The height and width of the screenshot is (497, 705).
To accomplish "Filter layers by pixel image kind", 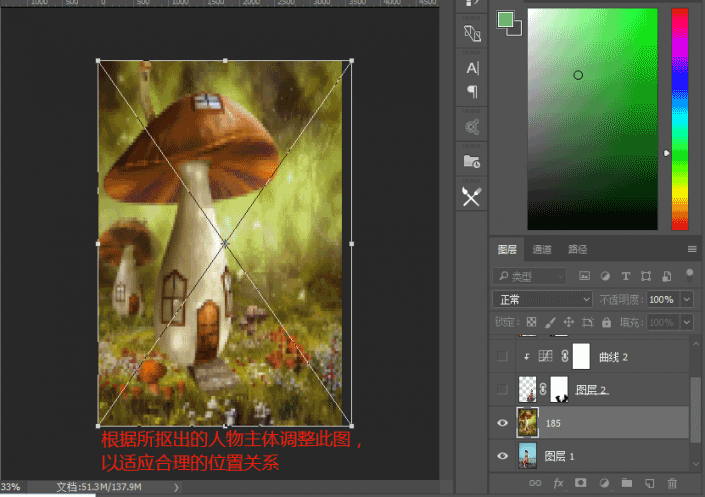I will point(584,276).
